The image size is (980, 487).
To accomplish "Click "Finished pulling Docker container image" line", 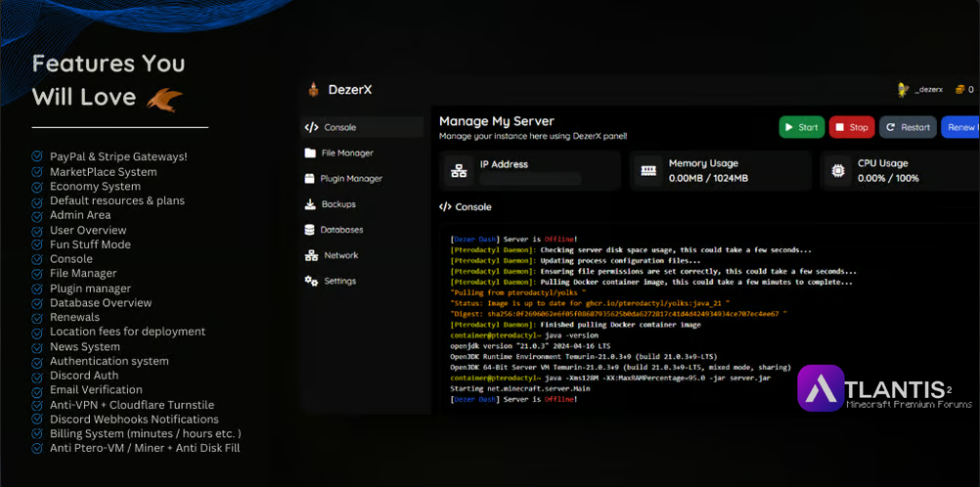I will pyautogui.click(x=575, y=325).
